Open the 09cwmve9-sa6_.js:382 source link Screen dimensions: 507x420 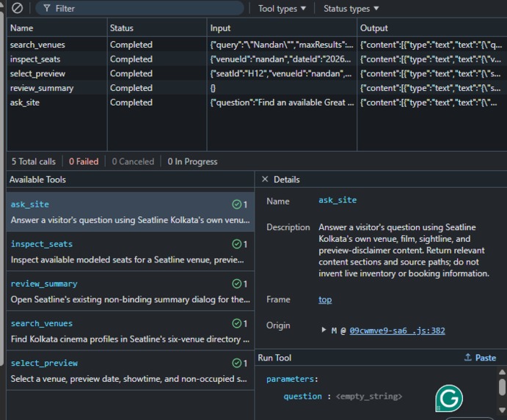[397, 331]
